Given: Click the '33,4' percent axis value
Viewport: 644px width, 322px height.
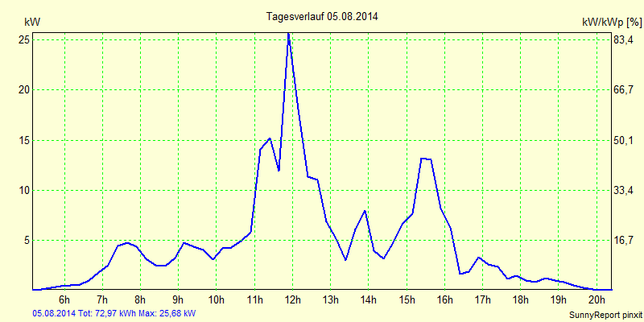Looking at the screenshot, I should coord(623,190).
